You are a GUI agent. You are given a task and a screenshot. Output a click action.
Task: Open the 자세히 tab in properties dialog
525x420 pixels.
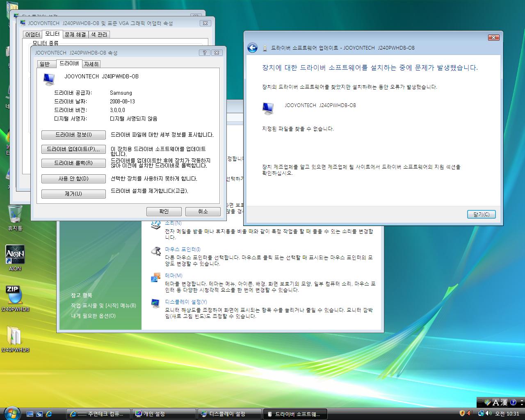coord(91,64)
